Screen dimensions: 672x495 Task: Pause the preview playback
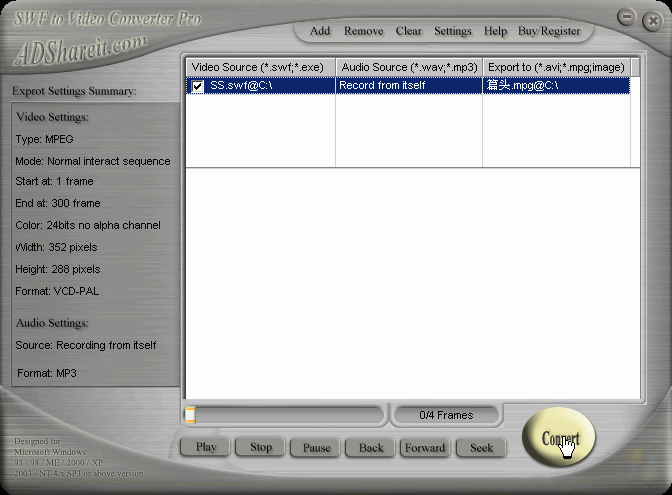316,447
